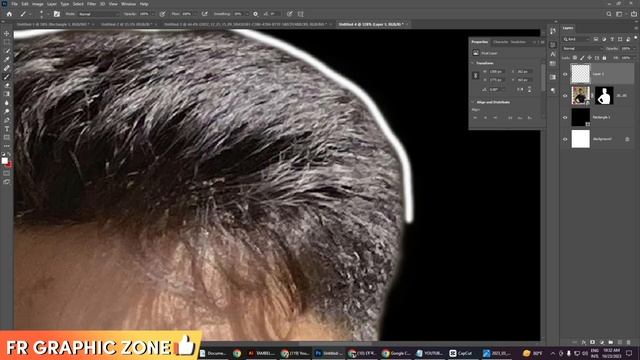Open smoothing options gear

[x=256, y=14]
